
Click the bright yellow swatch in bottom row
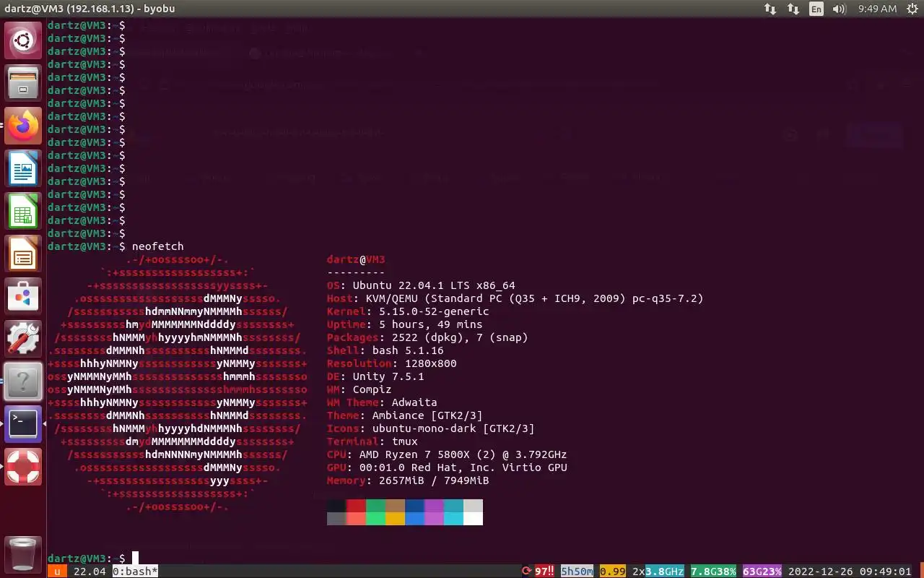(x=395, y=519)
